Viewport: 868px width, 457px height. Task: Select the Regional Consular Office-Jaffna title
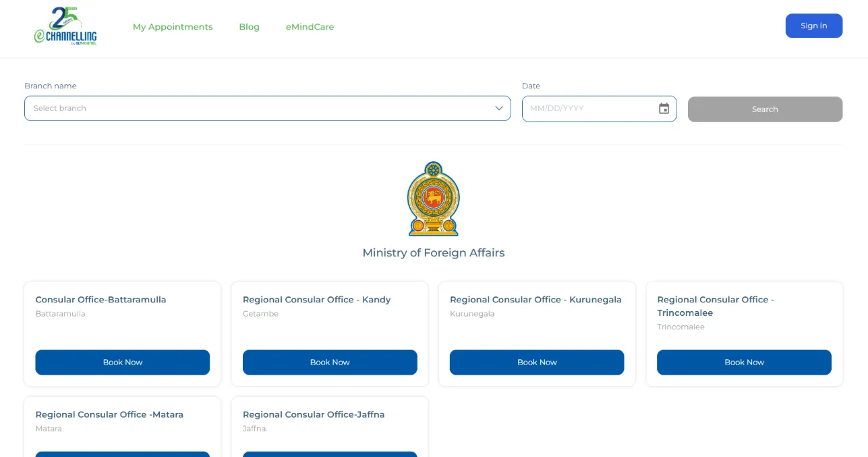click(314, 414)
